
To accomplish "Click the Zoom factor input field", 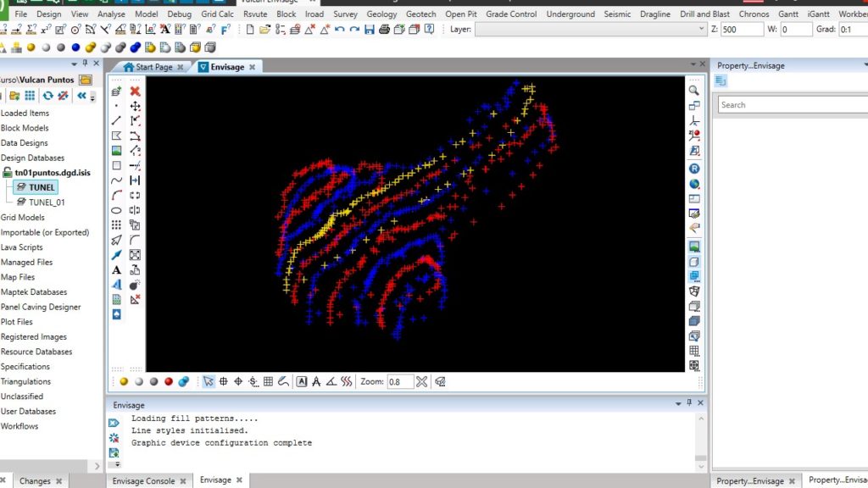I will [400, 382].
